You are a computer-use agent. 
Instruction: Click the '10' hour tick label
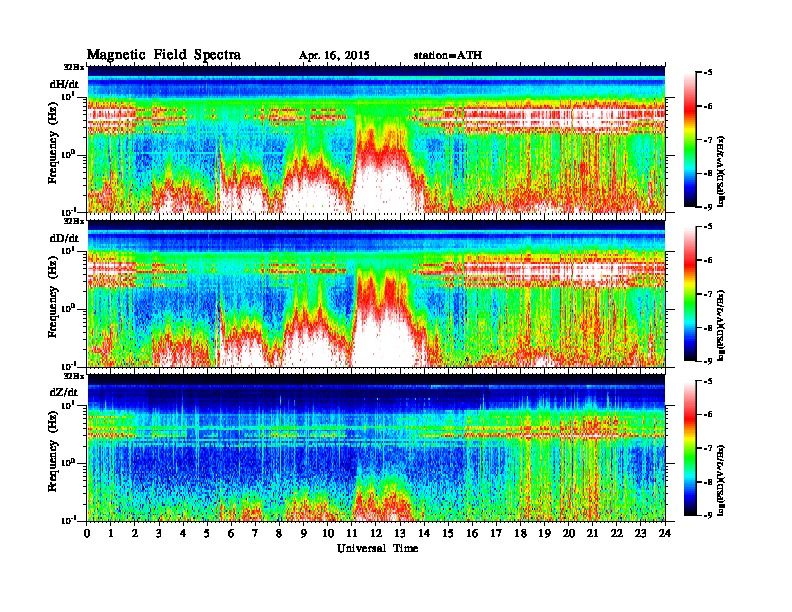click(x=328, y=534)
